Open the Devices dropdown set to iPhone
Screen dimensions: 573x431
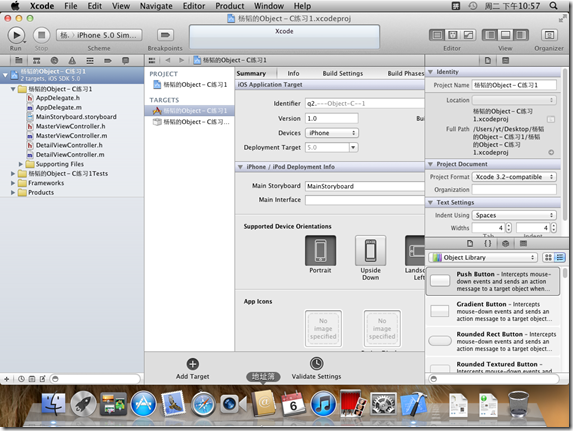[332, 133]
